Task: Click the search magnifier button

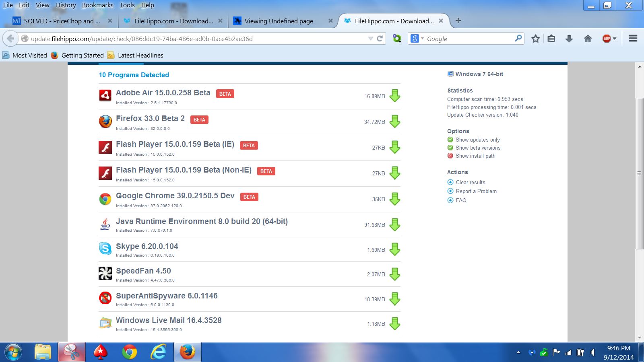Action: pyautogui.click(x=518, y=39)
